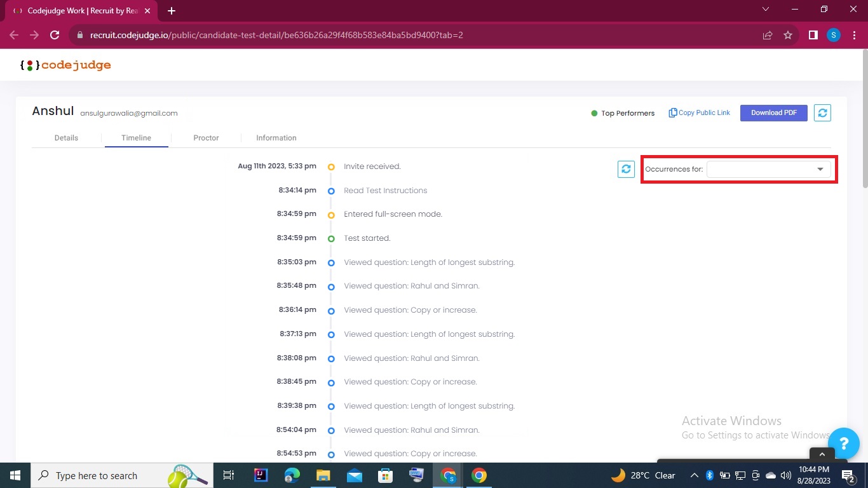Viewport: 868px width, 488px height.
Task: Reload the page with the browser refresh icon
Action: [x=55, y=35]
